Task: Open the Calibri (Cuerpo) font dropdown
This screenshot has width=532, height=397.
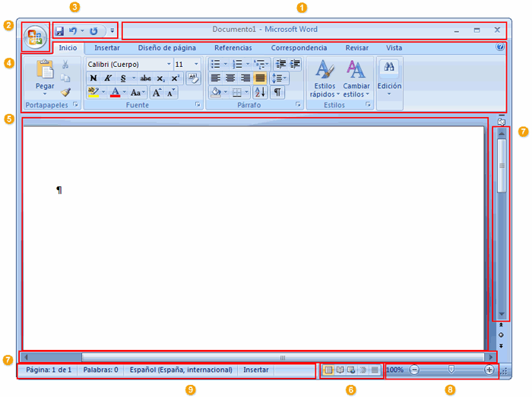Action: coord(169,65)
